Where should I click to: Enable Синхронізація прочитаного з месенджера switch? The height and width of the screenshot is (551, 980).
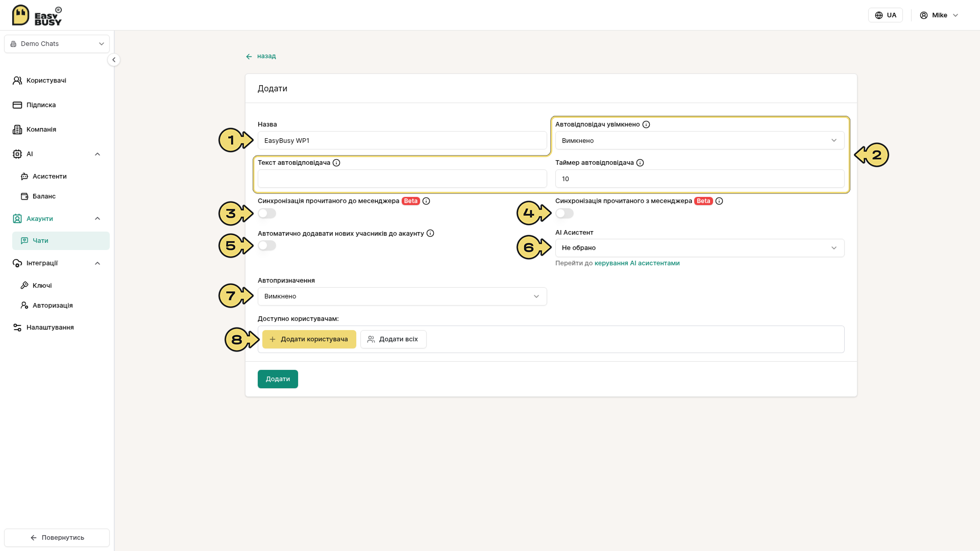pyautogui.click(x=565, y=213)
